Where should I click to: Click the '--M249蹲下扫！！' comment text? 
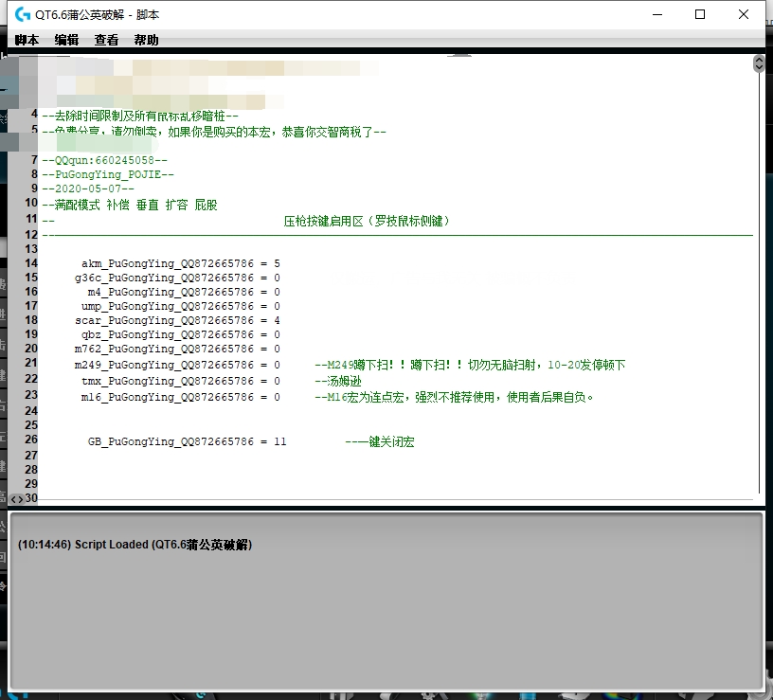click(x=470, y=366)
